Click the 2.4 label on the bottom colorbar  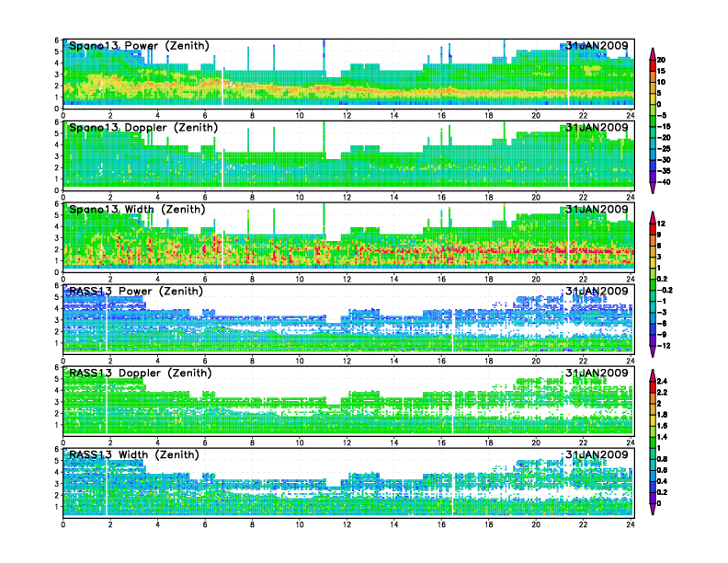tap(662, 382)
